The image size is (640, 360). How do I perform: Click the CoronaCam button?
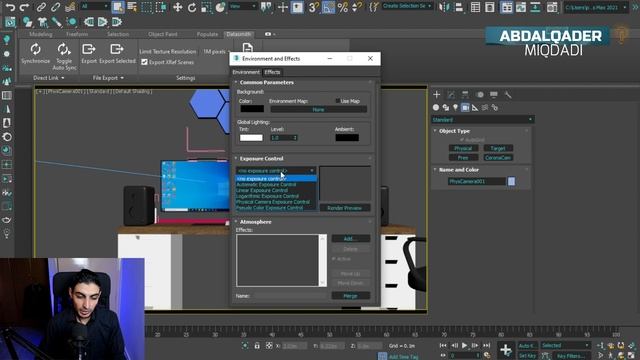pyautogui.click(x=498, y=158)
